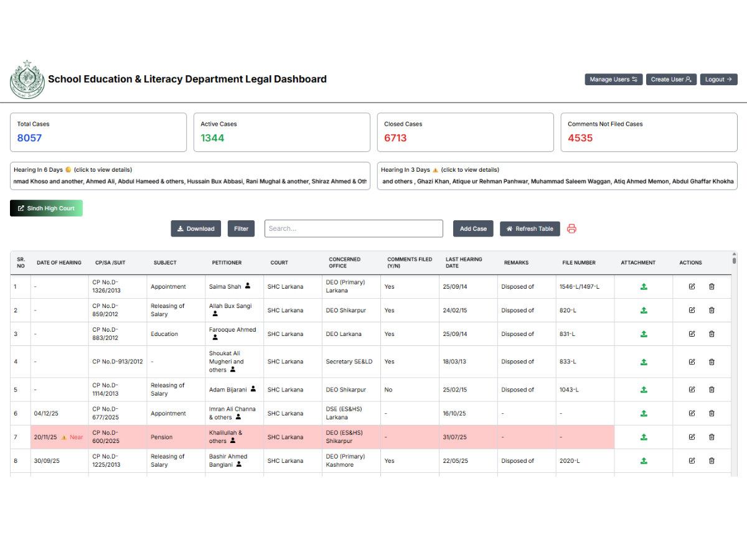
Task: Delete the Adam Bijarani case
Action: pyautogui.click(x=712, y=390)
